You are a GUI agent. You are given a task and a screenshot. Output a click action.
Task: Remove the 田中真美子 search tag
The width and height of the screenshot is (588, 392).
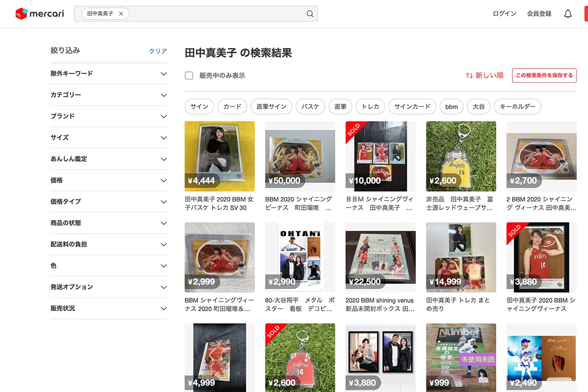pyautogui.click(x=121, y=14)
